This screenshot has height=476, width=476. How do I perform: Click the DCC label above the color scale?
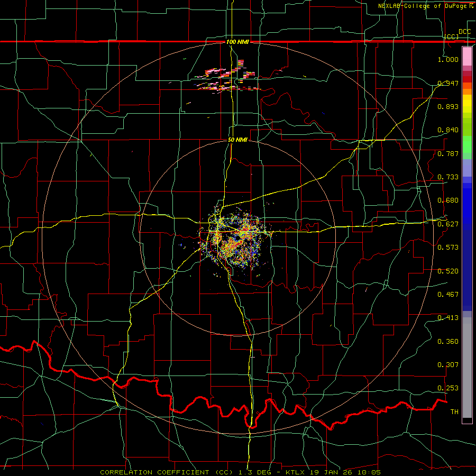click(x=464, y=32)
